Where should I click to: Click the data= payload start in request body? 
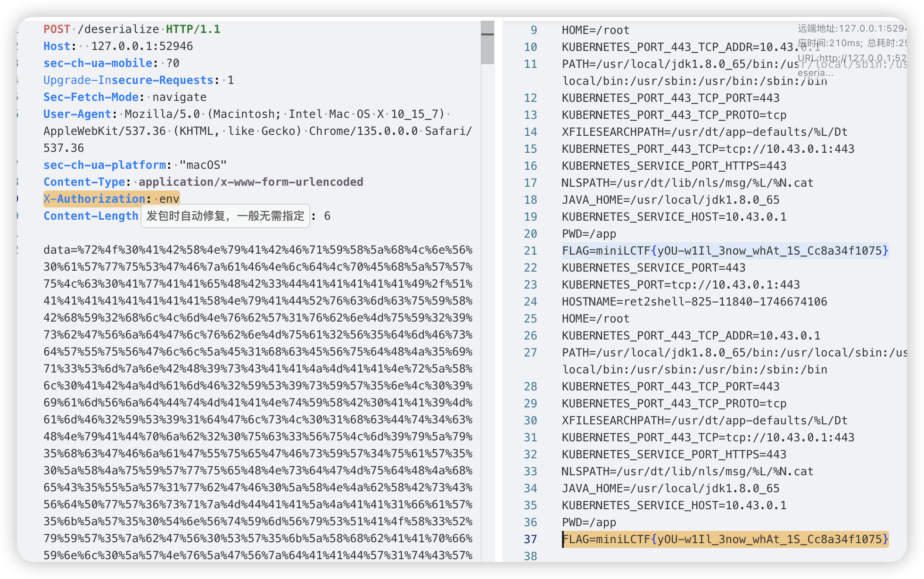(x=60, y=250)
